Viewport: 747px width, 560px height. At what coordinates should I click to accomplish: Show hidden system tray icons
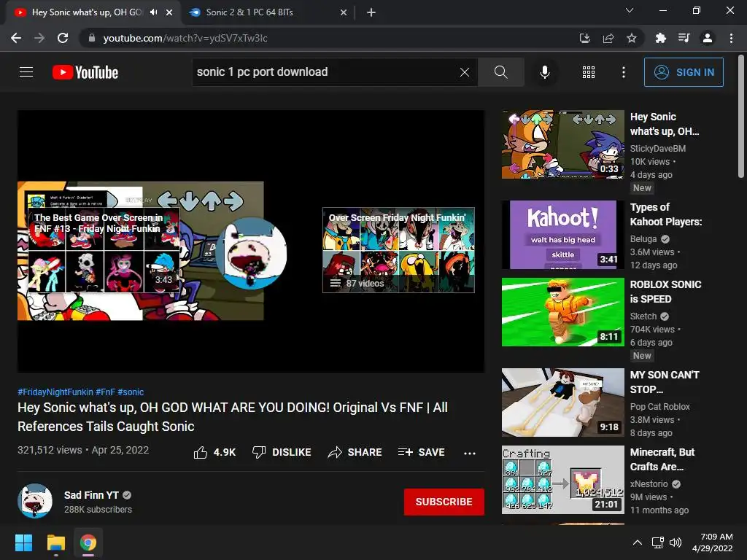(x=637, y=542)
